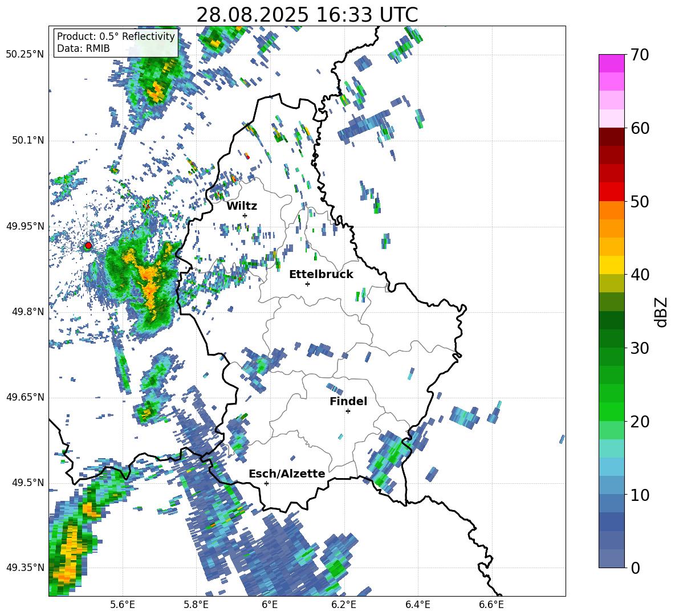Click the Findel city label
The width and height of the screenshot is (675, 616).
[x=348, y=401]
